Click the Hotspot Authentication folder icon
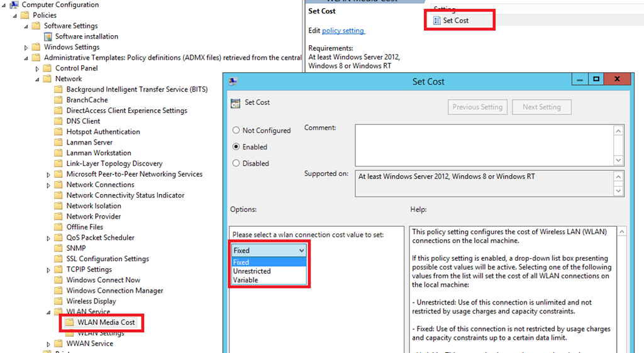 (x=58, y=132)
